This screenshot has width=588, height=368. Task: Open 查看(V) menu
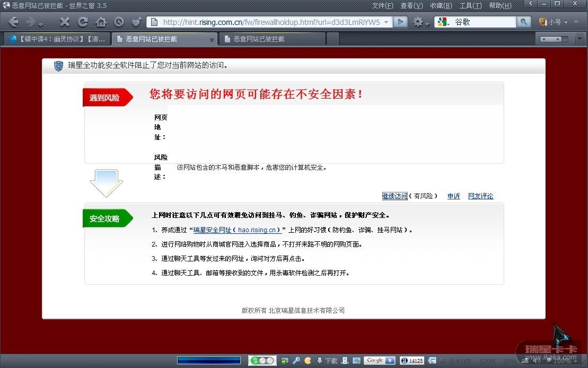[411, 6]
